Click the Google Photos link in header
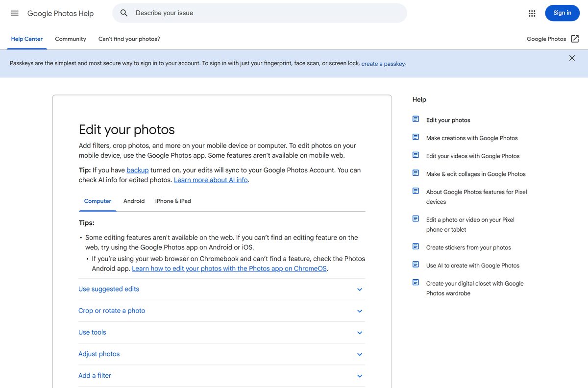 point(546,39)
